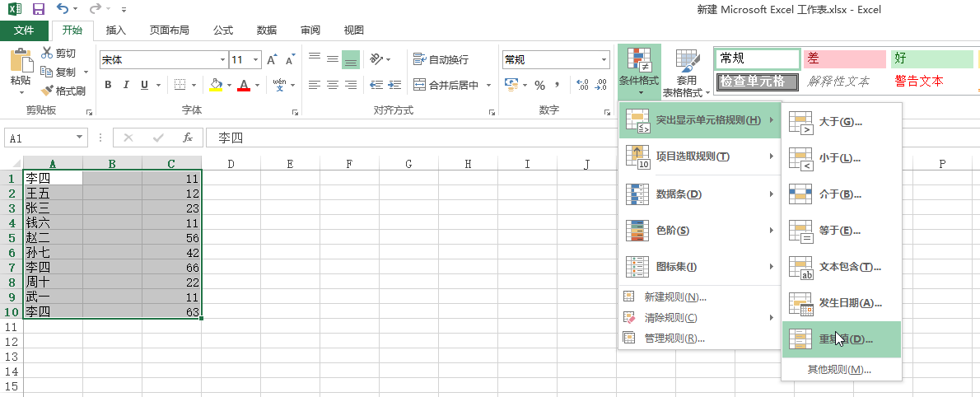Toggle italic formatting

pyautogui.click(x=126, y=85)
